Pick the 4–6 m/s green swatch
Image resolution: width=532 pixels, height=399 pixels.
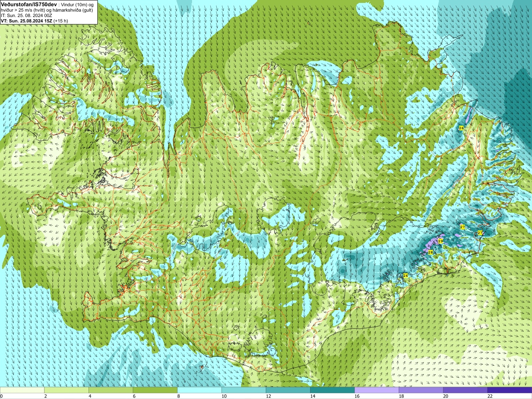tap(111, 390)
